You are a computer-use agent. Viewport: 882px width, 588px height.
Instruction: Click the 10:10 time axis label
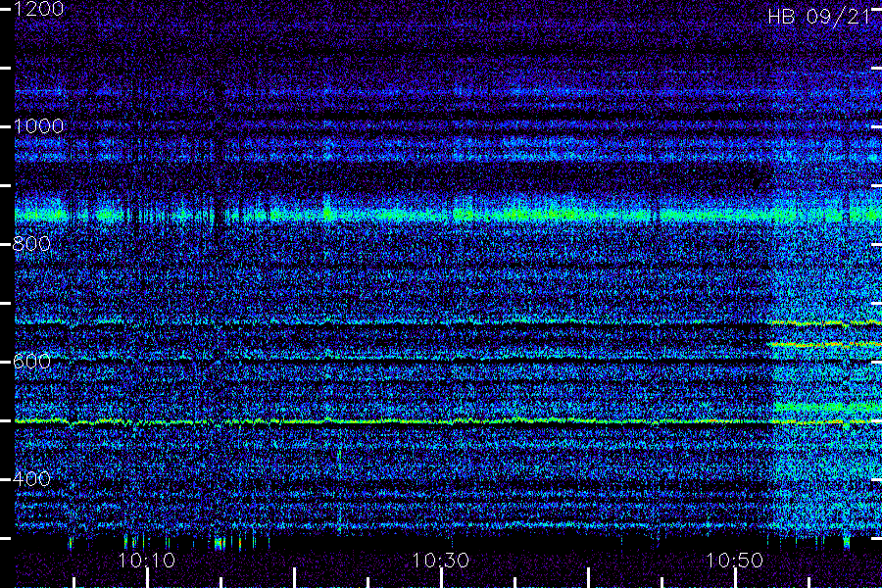coord(147,560)
